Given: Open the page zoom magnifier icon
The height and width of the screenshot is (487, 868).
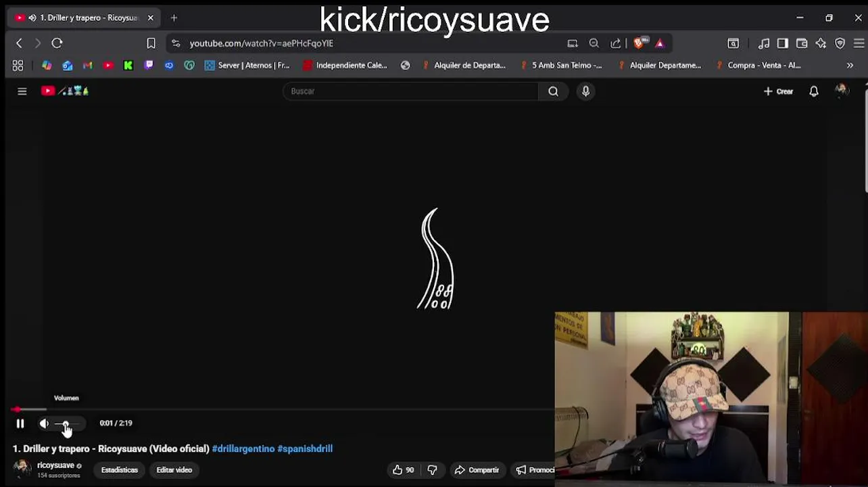Looking at the screenshot, I should pyautogui.click(x=594, y=43).
